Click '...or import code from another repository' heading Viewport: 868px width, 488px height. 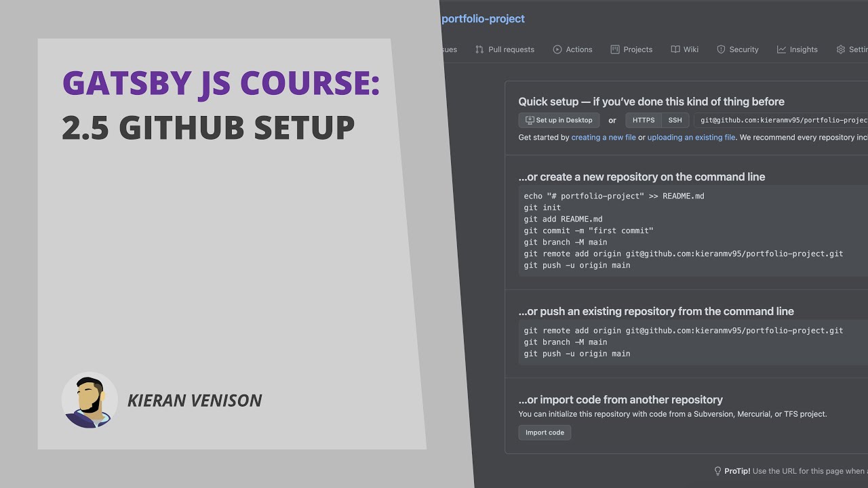[x=620, y=400]
